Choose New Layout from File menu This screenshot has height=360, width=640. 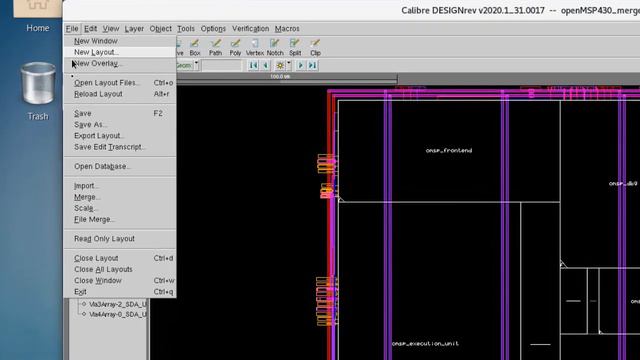tap(120, 52)
